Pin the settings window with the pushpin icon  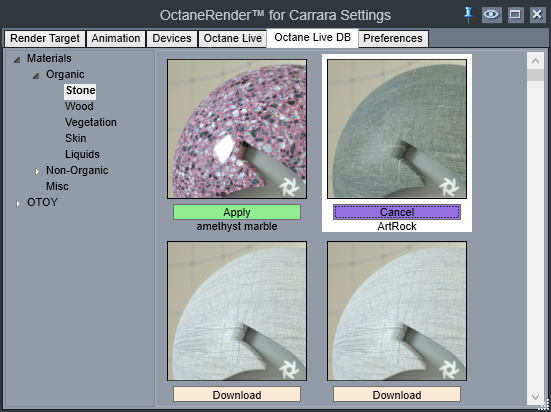click(468, 15)
